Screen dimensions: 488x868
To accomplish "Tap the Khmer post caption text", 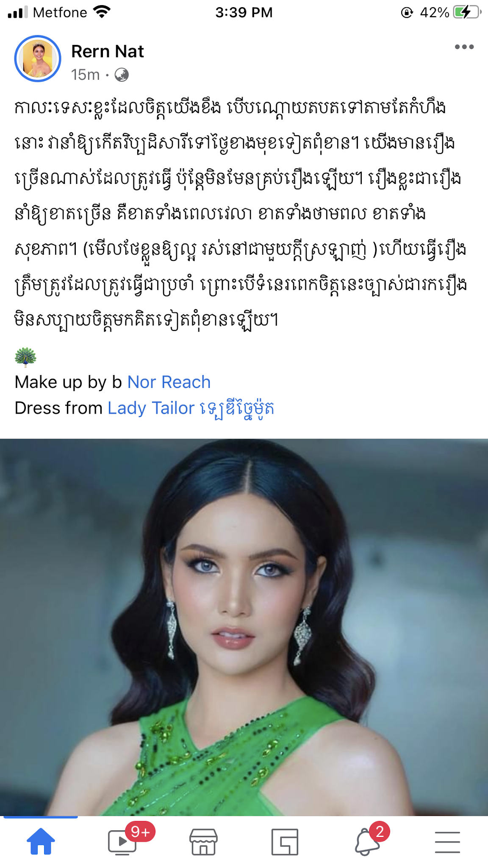I will click(x=240, y=213).
